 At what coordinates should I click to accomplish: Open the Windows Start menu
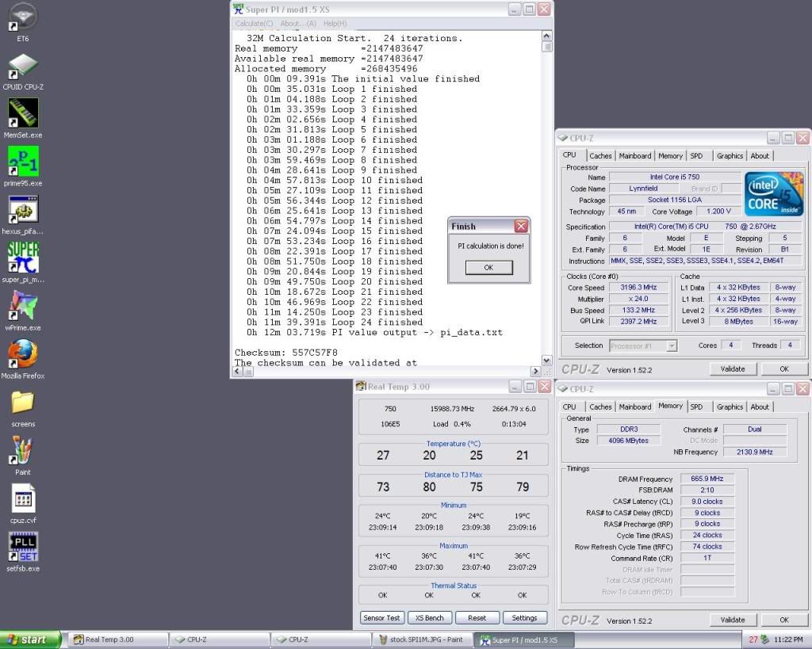[31, 639]
